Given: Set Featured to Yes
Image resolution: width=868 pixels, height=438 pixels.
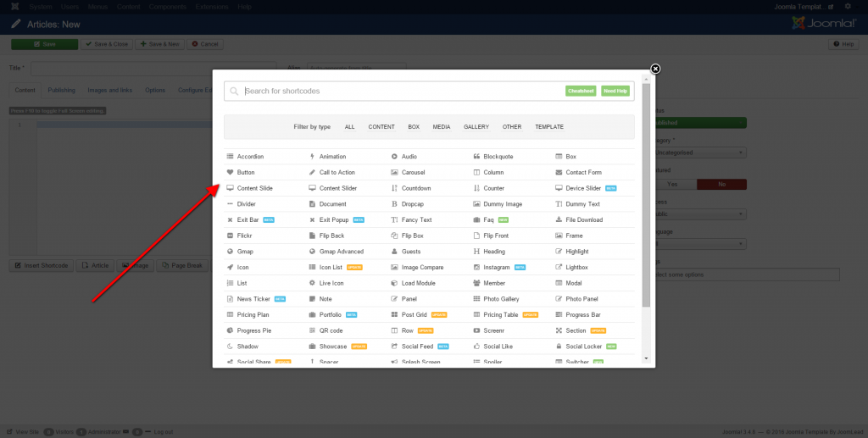Looking at the screenshot, I should pyautogui.click(x=672, y=184).
